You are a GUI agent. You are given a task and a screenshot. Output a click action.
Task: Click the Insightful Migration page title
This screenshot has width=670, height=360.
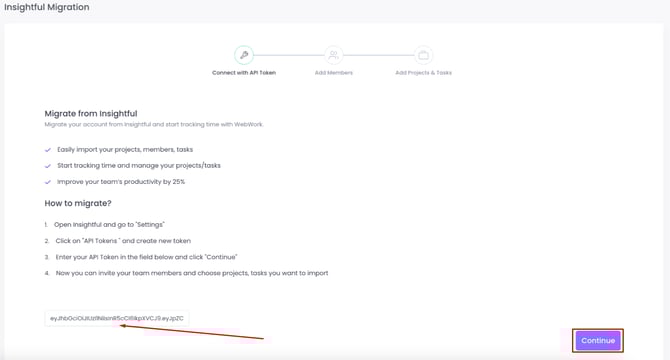point(47,7)
